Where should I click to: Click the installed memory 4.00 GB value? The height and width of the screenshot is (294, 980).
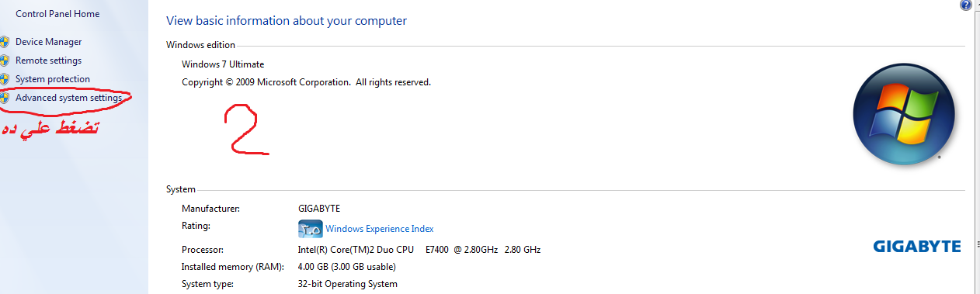pyautogui.click(x=347, y=267)
